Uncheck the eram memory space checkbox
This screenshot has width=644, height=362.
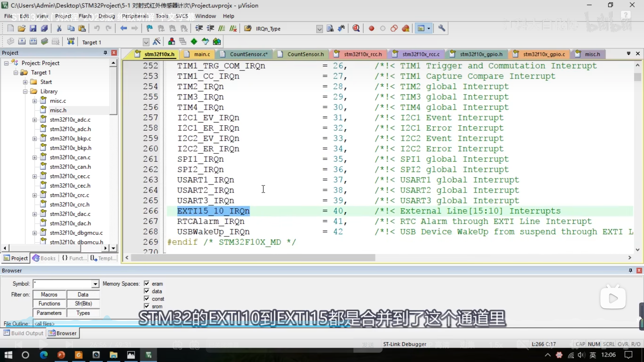[147, 284]
